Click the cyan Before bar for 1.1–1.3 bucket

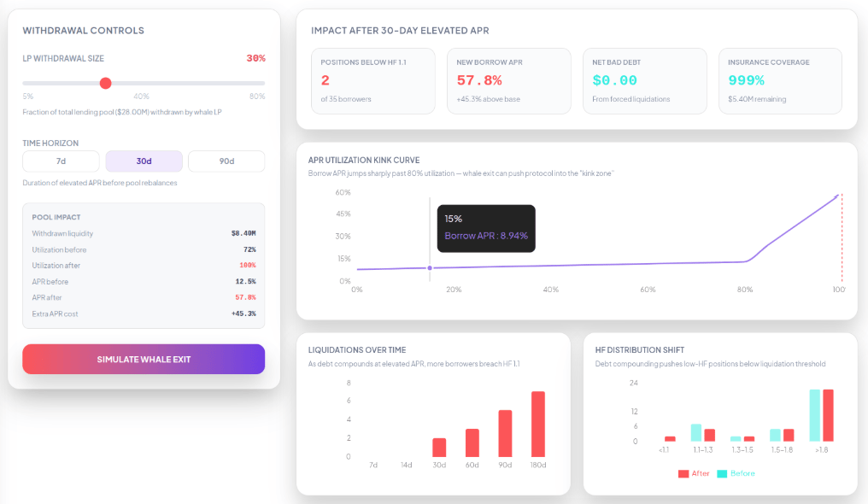click(695, 432)
